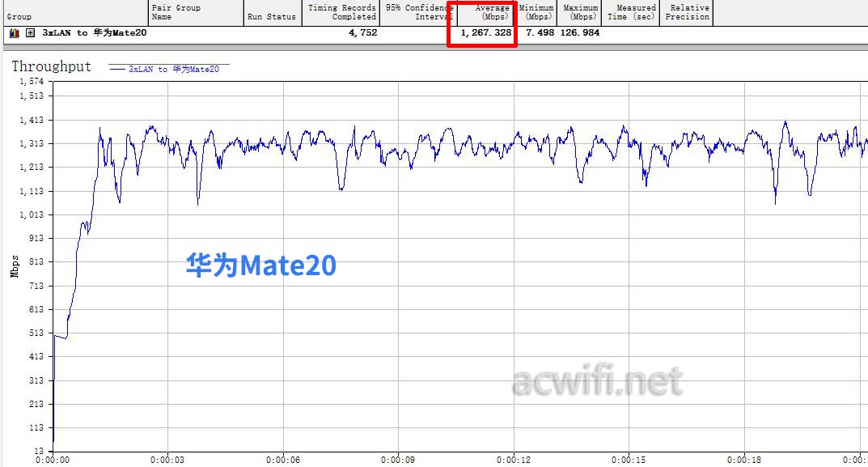Click the Pair Group Name column header
Viewport: 868px width, 467px height.
coord(196,13)
